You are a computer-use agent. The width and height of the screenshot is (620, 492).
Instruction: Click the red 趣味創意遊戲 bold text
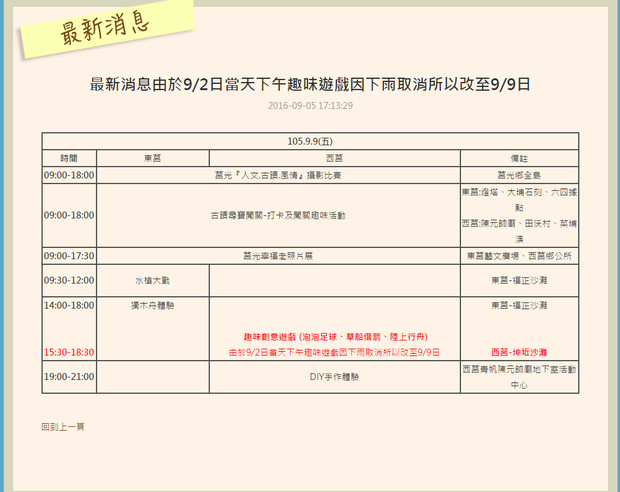point(335,337)
